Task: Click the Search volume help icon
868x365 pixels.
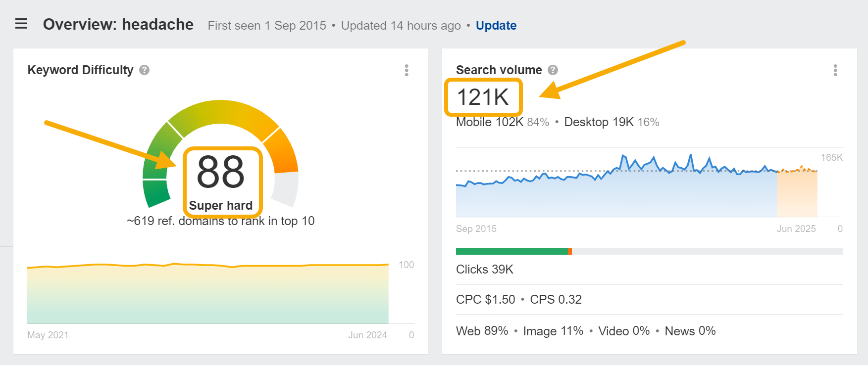Action: [553, 70]
